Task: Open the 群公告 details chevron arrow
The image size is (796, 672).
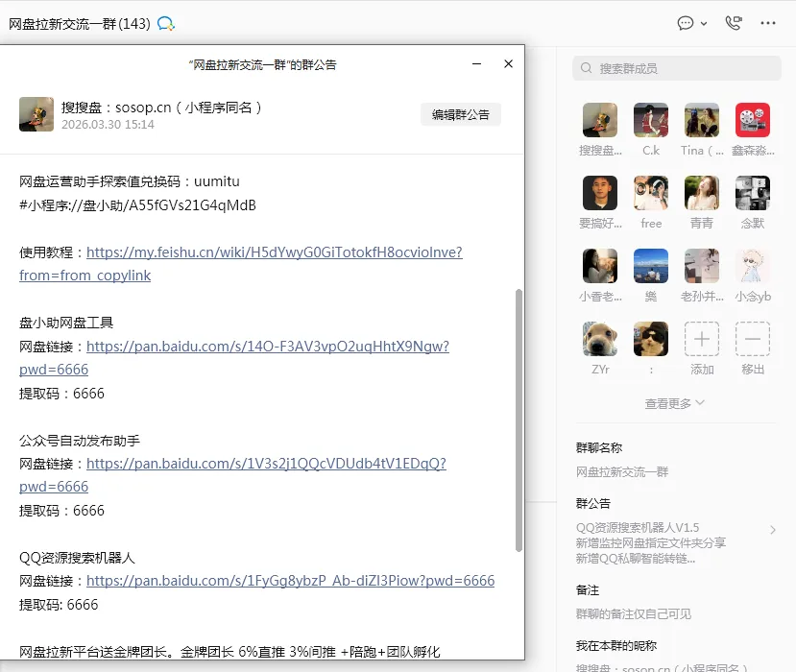Action: [x=773, y=530]
